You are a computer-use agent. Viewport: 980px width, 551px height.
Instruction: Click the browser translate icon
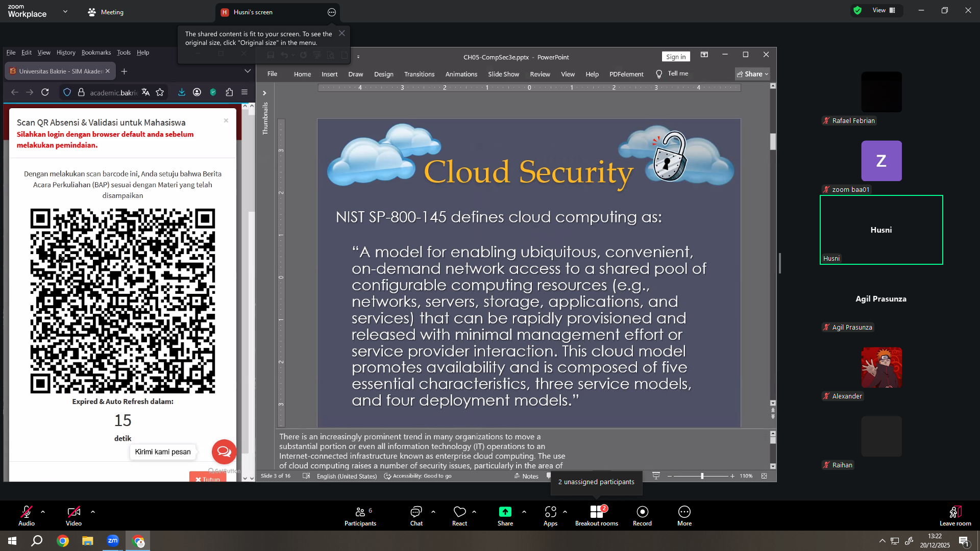tap(146, 92)
